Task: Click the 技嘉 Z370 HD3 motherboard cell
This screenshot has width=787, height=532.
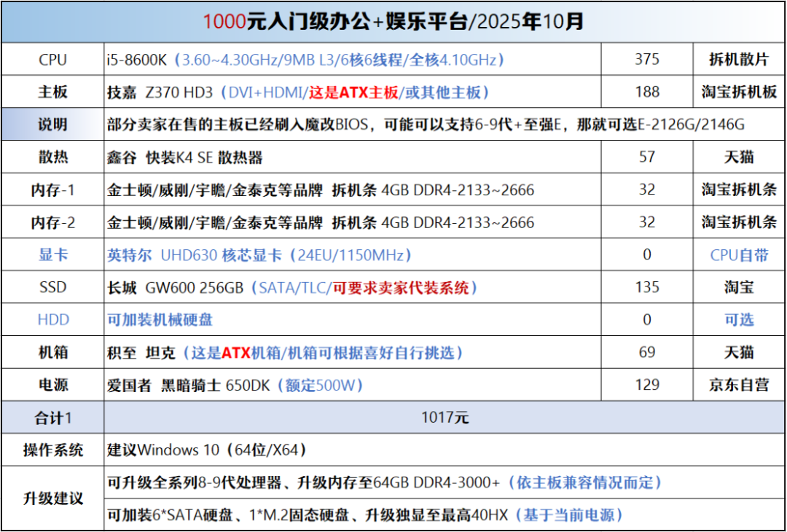Action: 298,93
